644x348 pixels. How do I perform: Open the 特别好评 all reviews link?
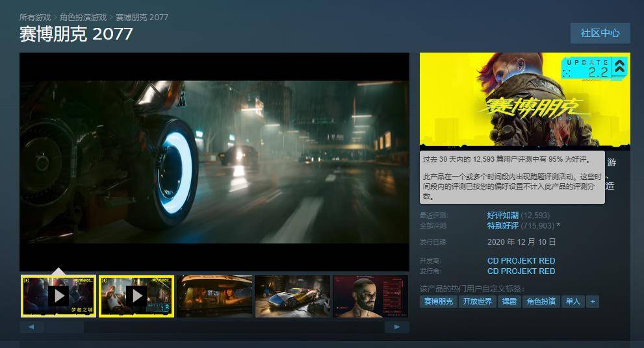pyautogui.click(x=503, y=225)
